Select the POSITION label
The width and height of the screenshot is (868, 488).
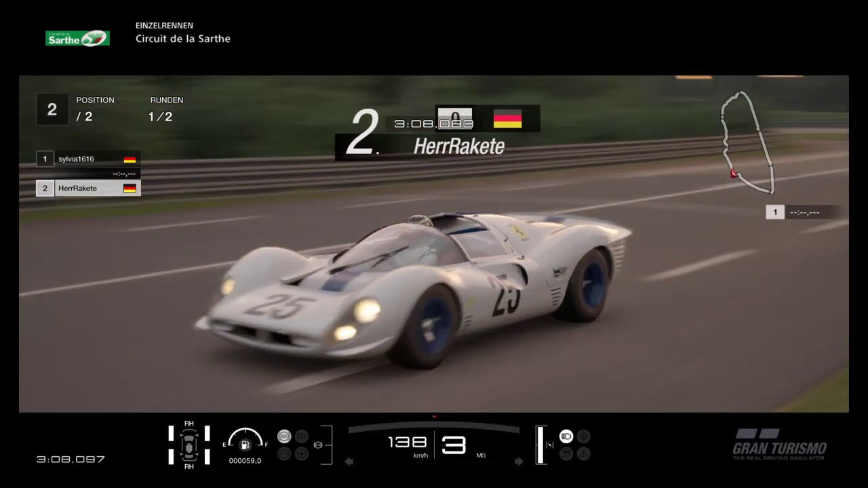coord(95,100)
